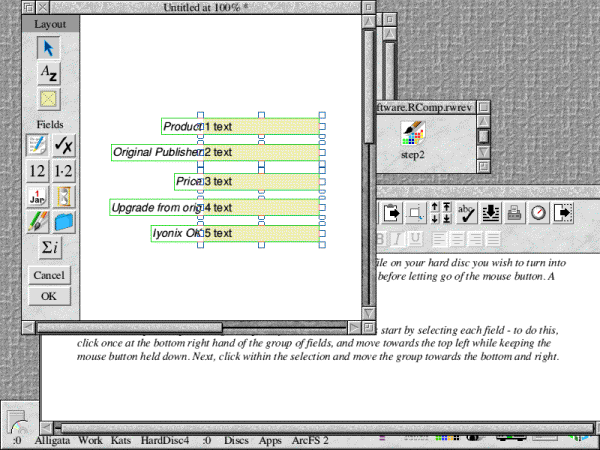This screenshot has height=450, width=600.
Task: Insert a tick/cross boolean field
Action: [62, 146]
